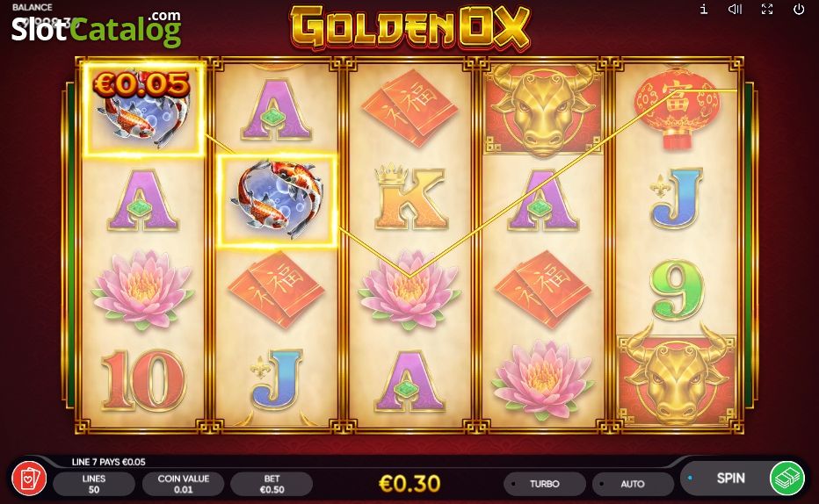The image size is (819, 504).
Task: Click the green 9 symbol
Action: [x=677, y=290]
